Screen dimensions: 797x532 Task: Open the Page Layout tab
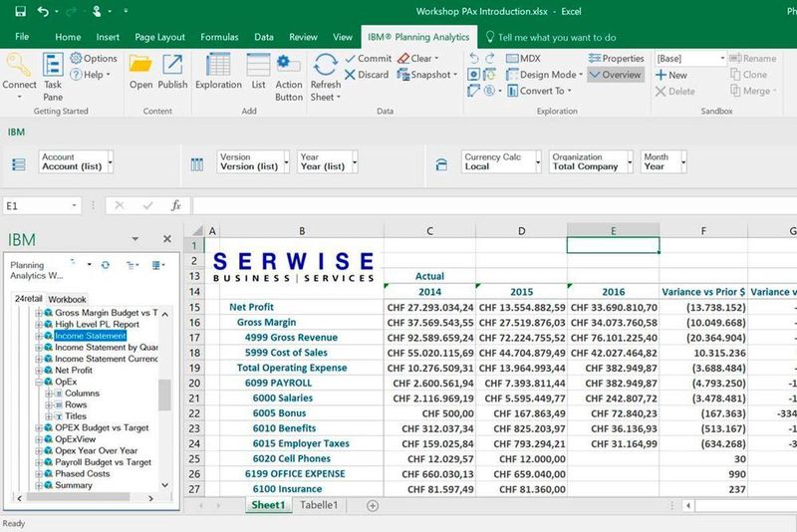pos(159,37)
